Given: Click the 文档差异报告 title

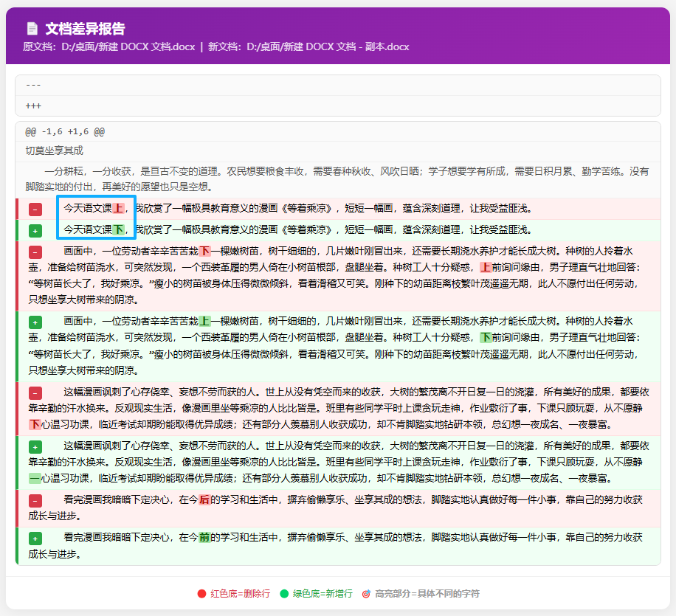Looking at the screenshot, I should coord(86,29).
